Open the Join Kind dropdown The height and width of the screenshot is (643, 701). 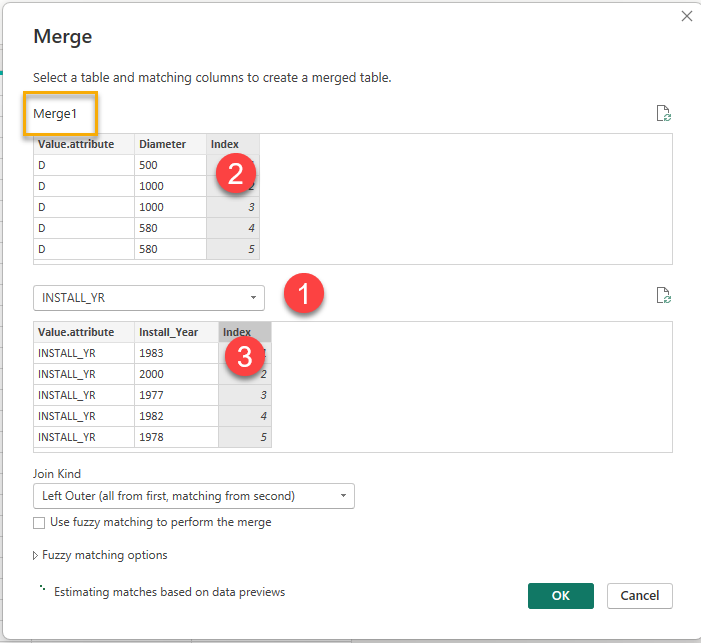coord(194,496)
